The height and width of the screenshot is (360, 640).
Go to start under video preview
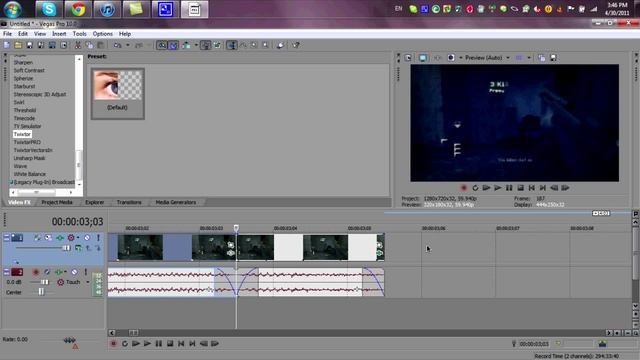[x=531, y=188]
